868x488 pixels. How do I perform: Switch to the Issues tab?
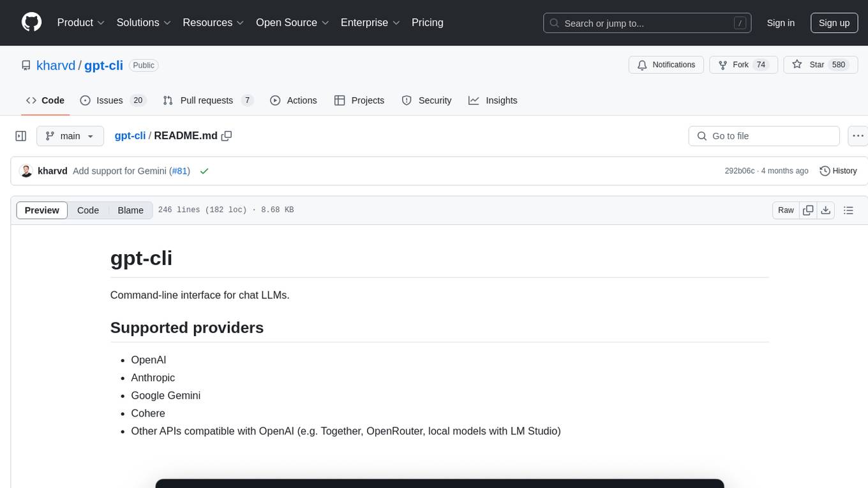point(113,100)
